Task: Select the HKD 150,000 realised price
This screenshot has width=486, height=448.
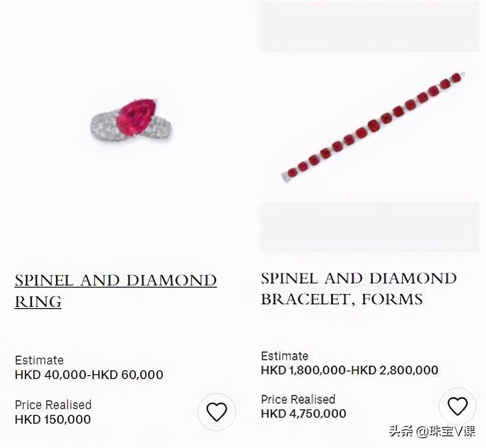Action: pos(52,419)
